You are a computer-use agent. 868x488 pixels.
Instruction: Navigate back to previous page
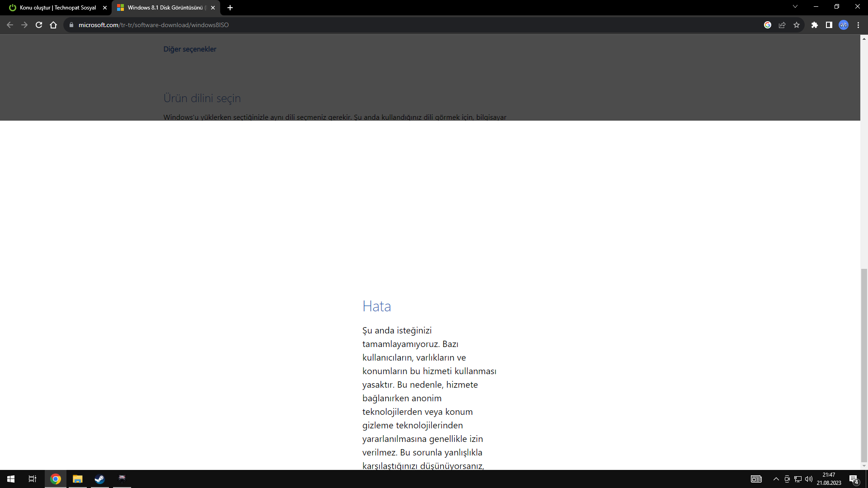pyautogui.click(x=10, y=25)
